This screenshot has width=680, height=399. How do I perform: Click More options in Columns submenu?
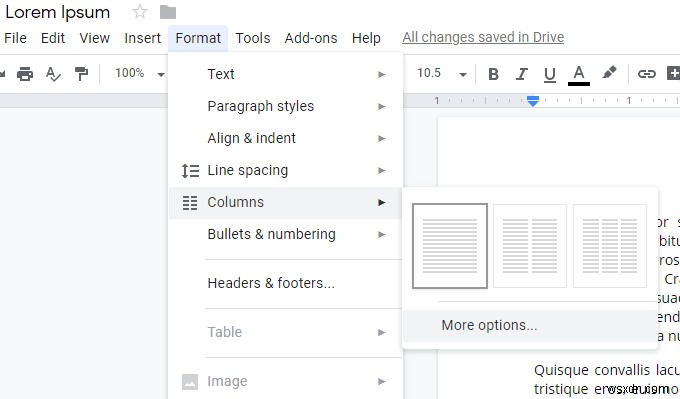coord(530,325)
